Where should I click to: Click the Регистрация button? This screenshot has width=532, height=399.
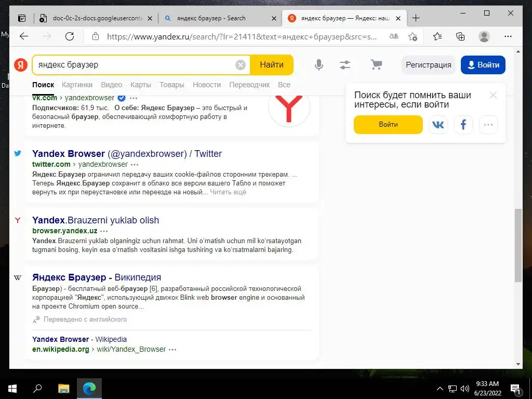429,65
